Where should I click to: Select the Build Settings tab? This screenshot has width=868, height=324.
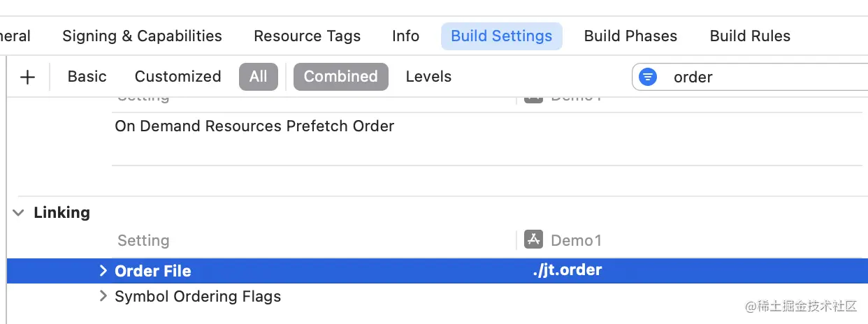(x=502, y=36)
